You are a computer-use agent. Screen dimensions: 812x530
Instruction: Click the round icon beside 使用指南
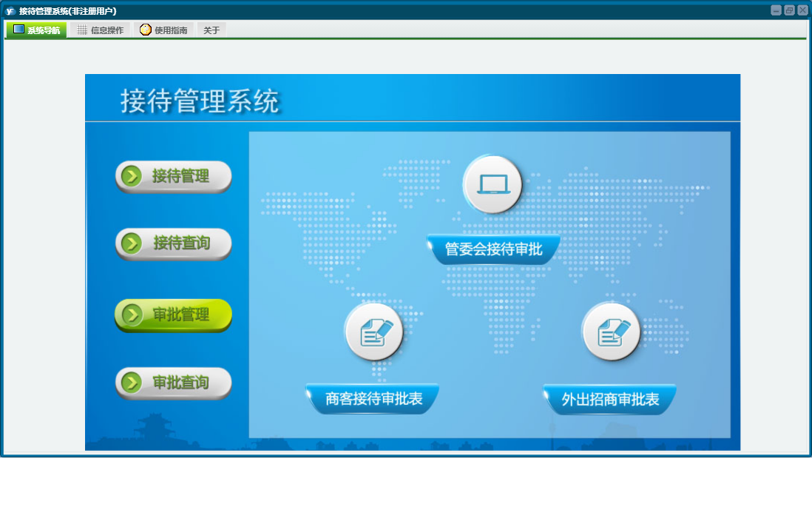coord(146,30)
